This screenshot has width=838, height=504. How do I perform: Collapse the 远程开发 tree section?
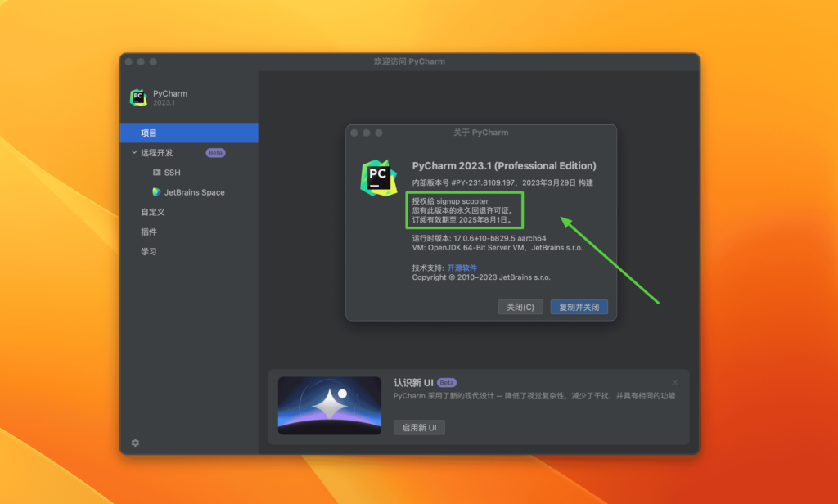tap(133, 152)
